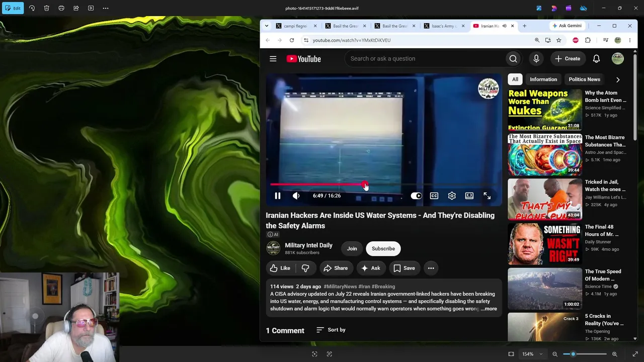Show more filter chips with arrow
The height and width of the screenshot is (362, 644).
618,79
